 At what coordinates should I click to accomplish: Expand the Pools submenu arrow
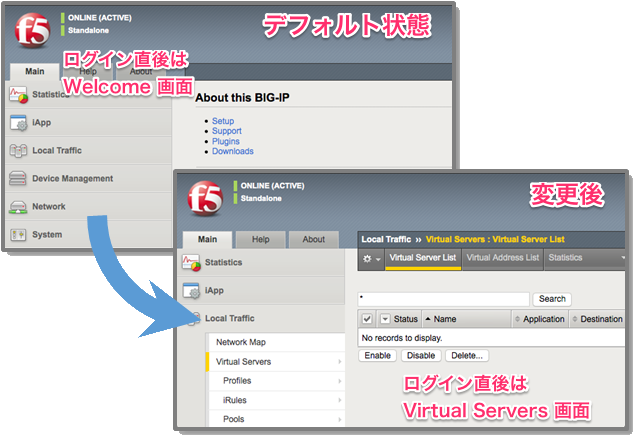(x=340, y=419)
